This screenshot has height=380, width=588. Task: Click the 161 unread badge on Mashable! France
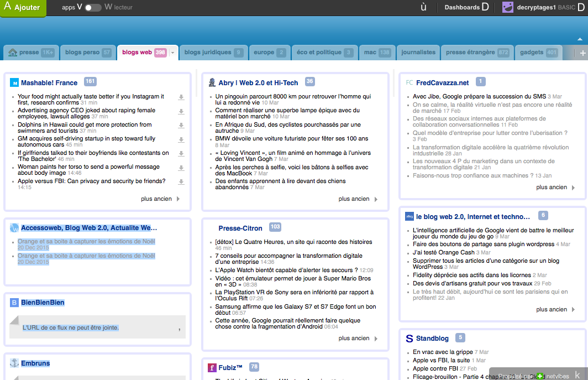point(90,81)
